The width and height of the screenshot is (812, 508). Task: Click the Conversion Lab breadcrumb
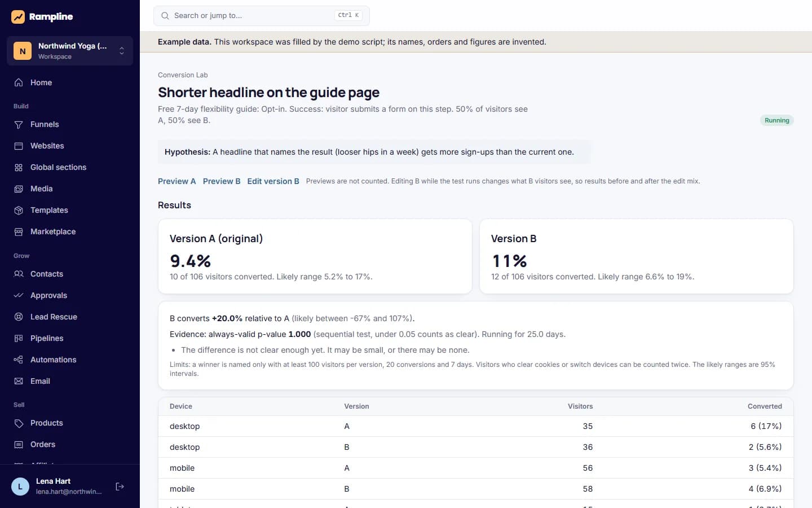point(183,75)
